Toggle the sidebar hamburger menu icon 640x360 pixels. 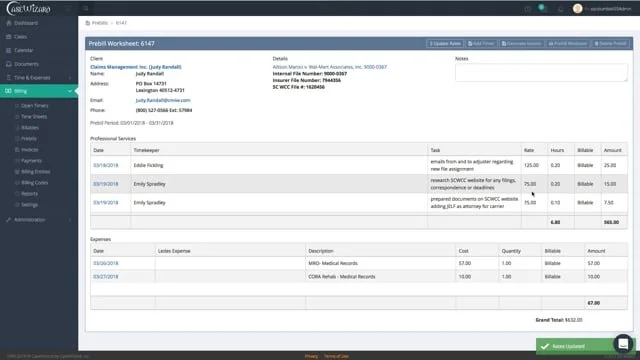[68, 8]
